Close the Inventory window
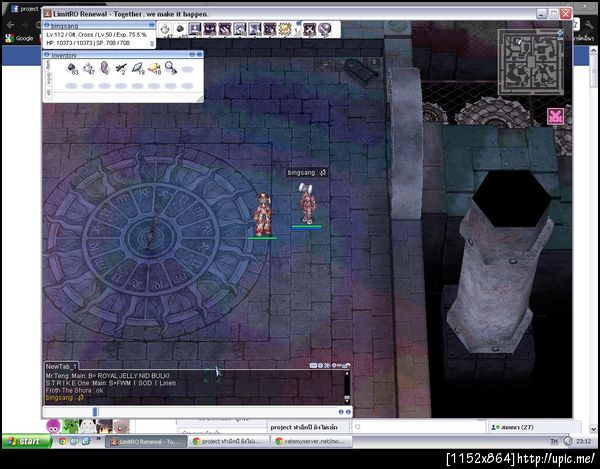Viewport: 600px width, 469px height. point(199,55)
